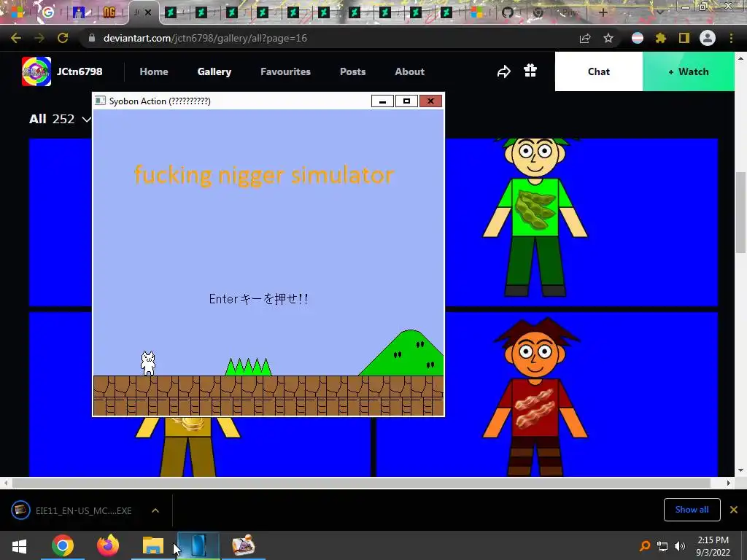The image size is (747, 560).
Task: Open the JCtn6798 username link
Action: pyautogui.click(x=80, y=71)
